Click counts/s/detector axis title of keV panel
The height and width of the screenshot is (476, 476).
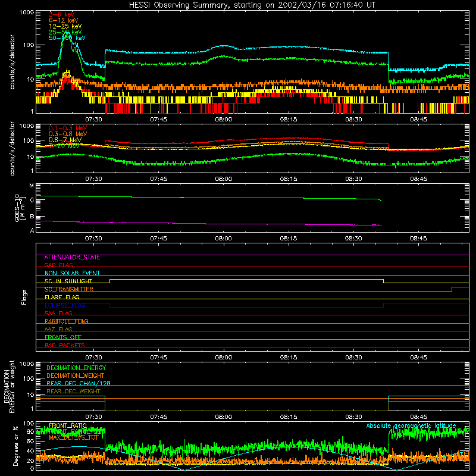coord(12,62)
